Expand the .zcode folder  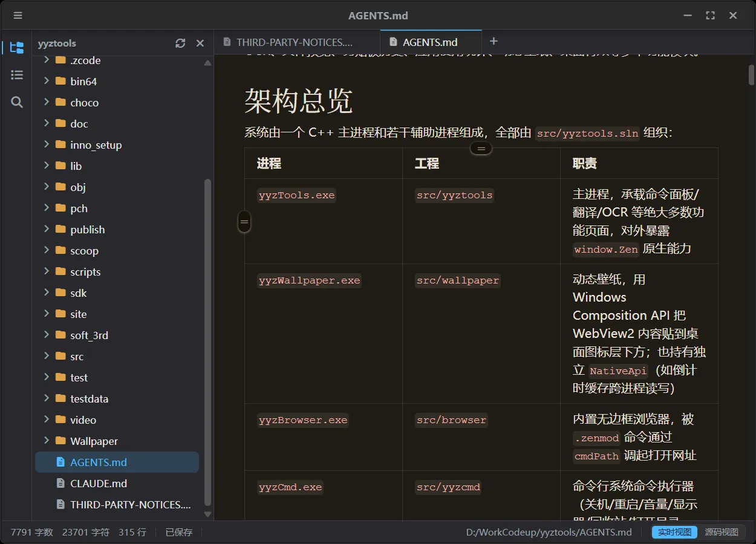point(47,60)
